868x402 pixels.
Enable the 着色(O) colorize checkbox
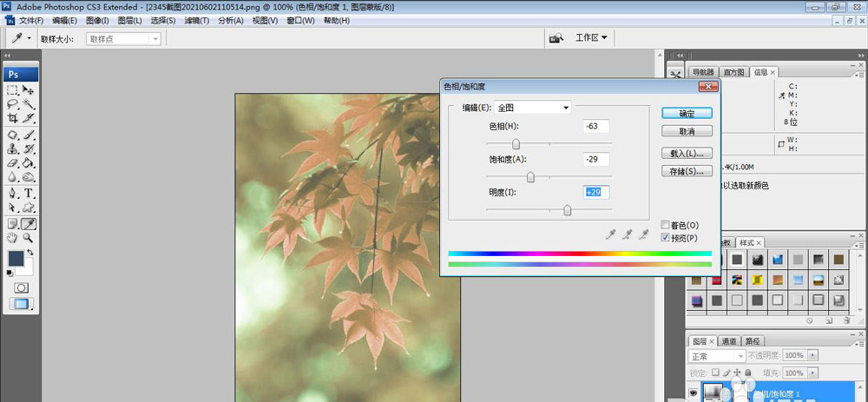coord(666,225)
